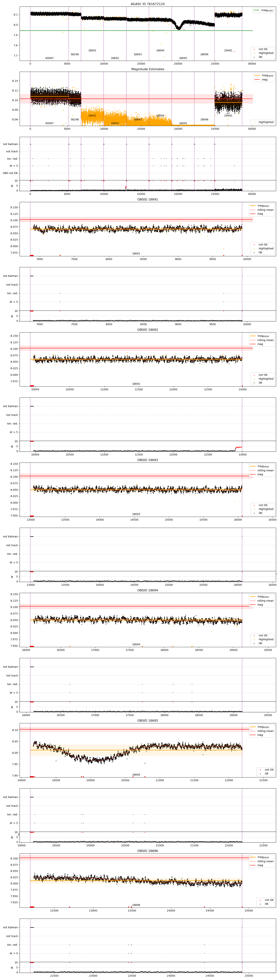Image resolution: width=280 pixels, height=980 pixels.
Task: Click small "18693" annotation inside OBSID 18693 plot
Action: click(x=136, y=514)
